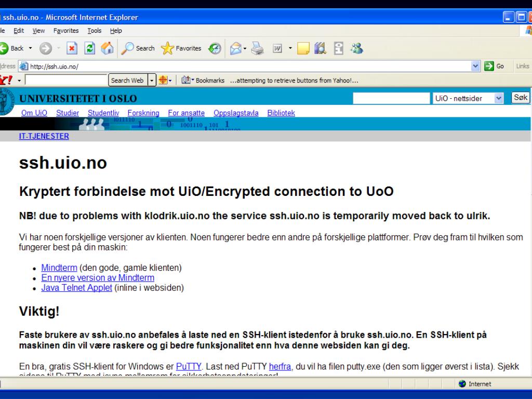Click the Internet zone globe icon
The height and width of the screenshot is (399, 532).
click(x=462, y=384)
